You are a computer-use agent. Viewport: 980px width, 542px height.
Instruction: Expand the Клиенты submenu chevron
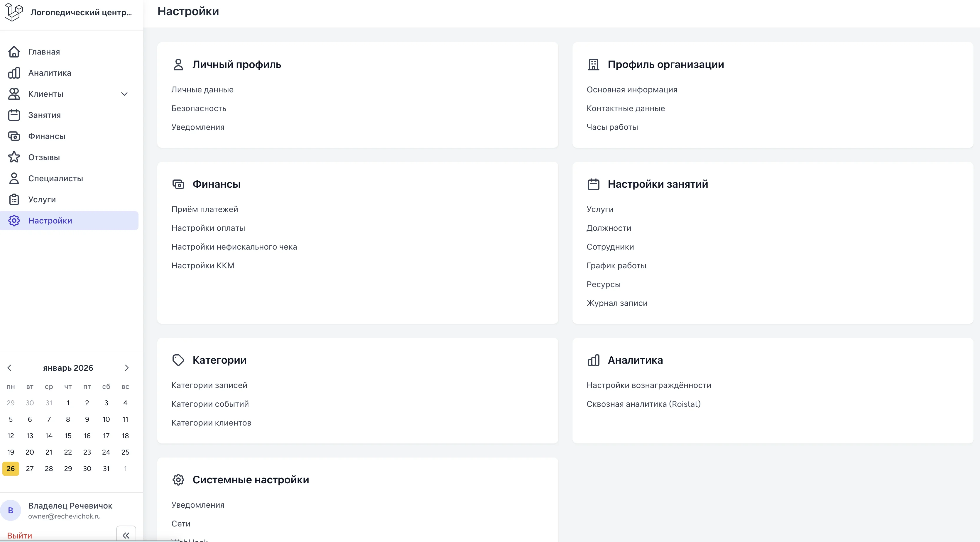point(124,94)
